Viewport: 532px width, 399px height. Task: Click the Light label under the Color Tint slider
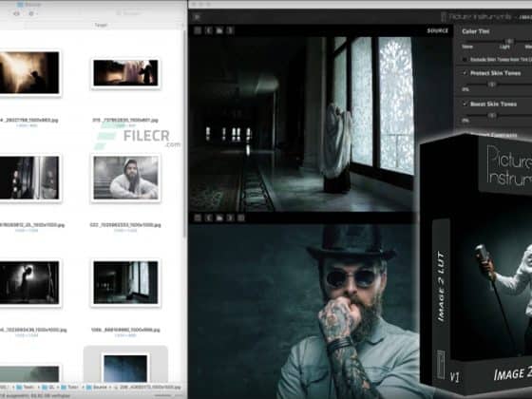[504, 47]
